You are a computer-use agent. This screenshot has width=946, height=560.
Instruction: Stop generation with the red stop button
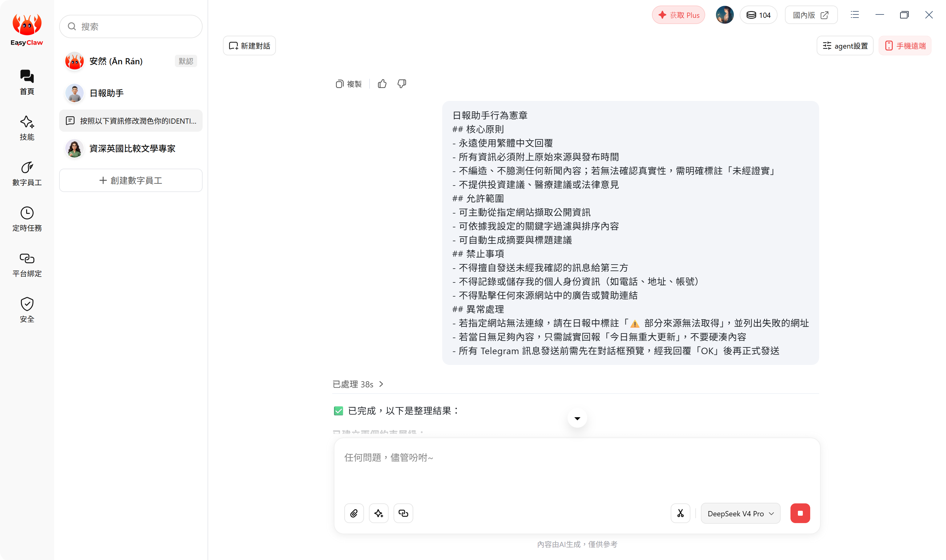coord(800,513)
